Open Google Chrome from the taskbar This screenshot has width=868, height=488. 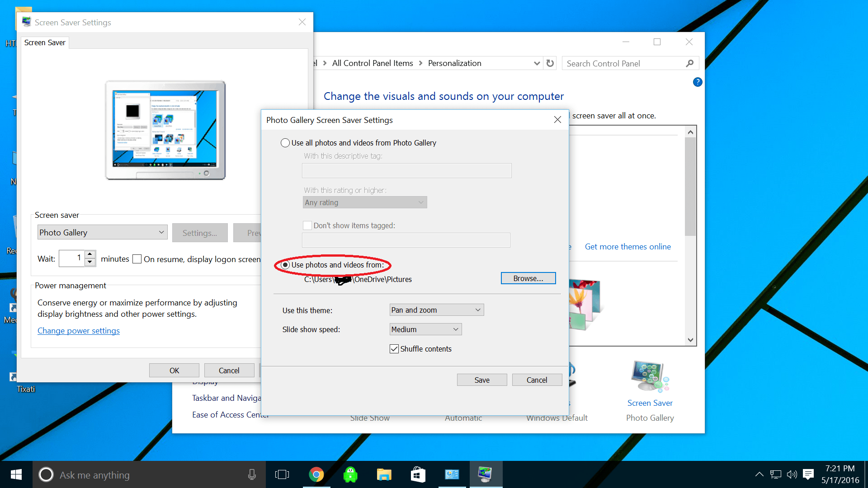click(x=316, y=474)
